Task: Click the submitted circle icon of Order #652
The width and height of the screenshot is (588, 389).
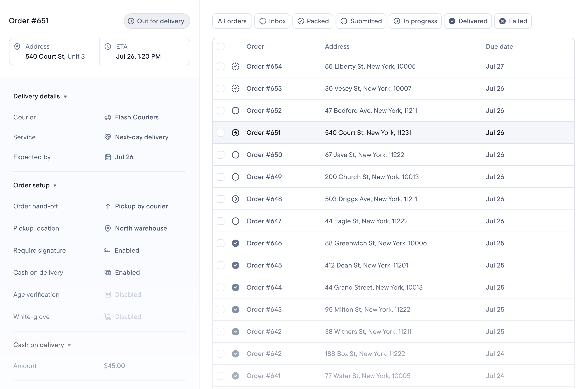Action: tap(236, 110)
